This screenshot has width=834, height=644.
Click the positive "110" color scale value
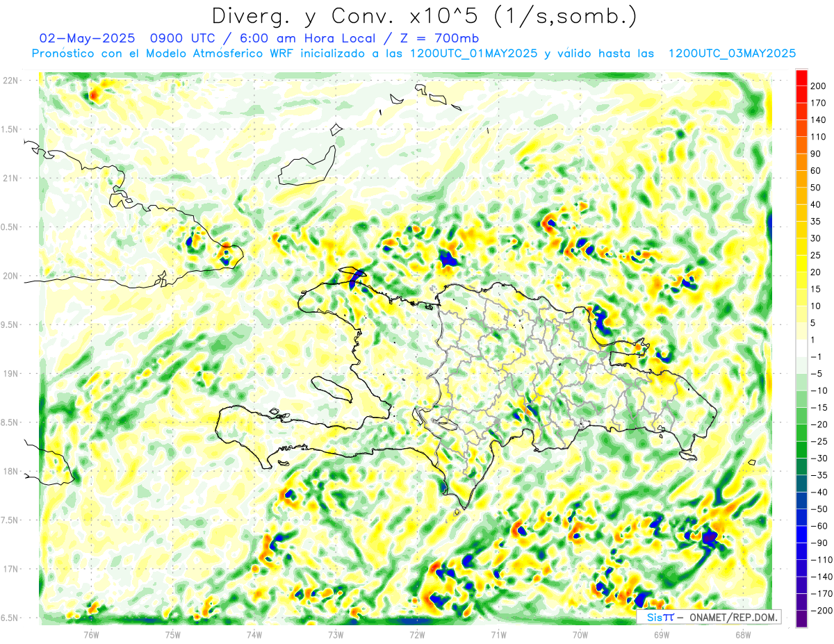coord(819,137)
